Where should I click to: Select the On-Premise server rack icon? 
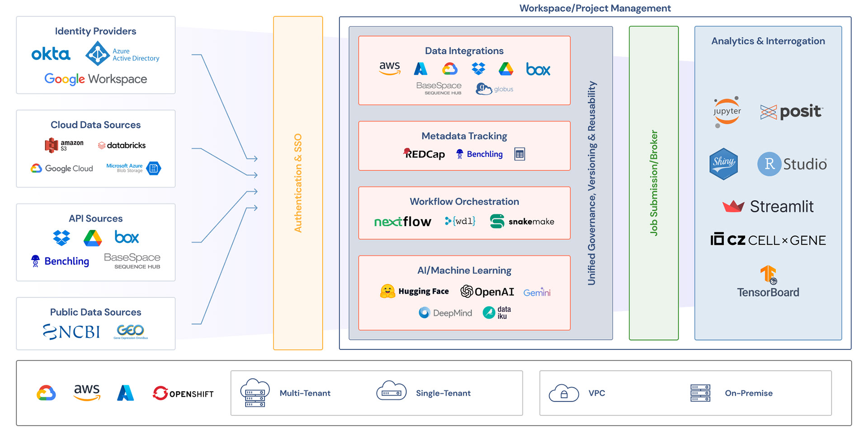coord(700,393)
